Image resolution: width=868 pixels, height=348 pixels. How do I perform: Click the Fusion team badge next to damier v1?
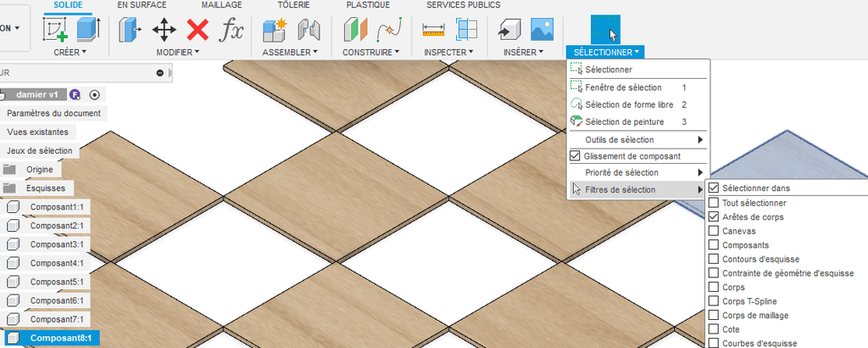(75, 95)
